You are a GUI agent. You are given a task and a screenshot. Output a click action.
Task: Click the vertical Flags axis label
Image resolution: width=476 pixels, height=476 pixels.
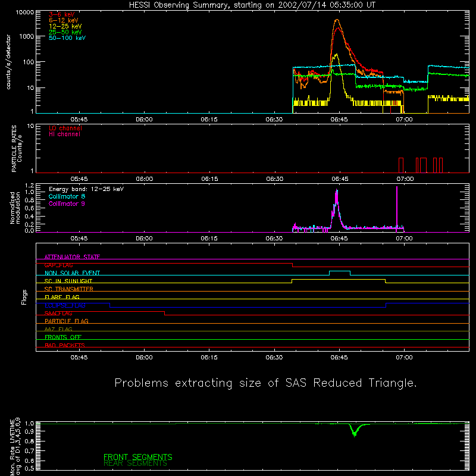pos(24,297)
